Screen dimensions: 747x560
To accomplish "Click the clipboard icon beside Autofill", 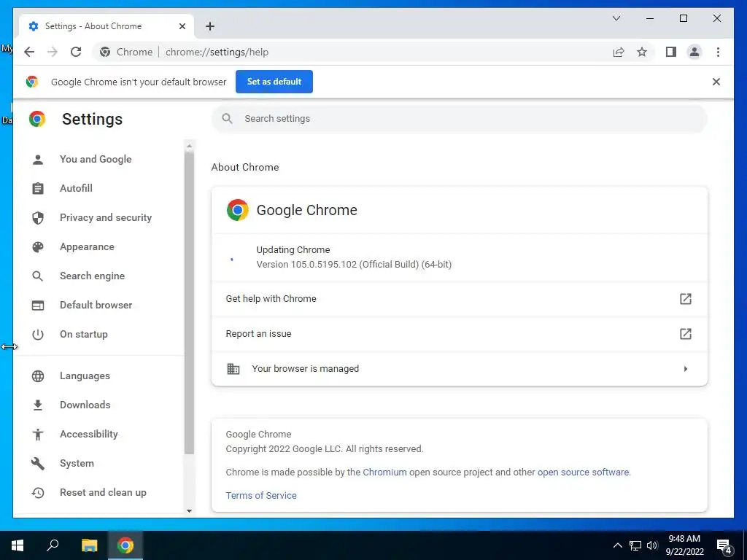I will (x=38, y=189).
